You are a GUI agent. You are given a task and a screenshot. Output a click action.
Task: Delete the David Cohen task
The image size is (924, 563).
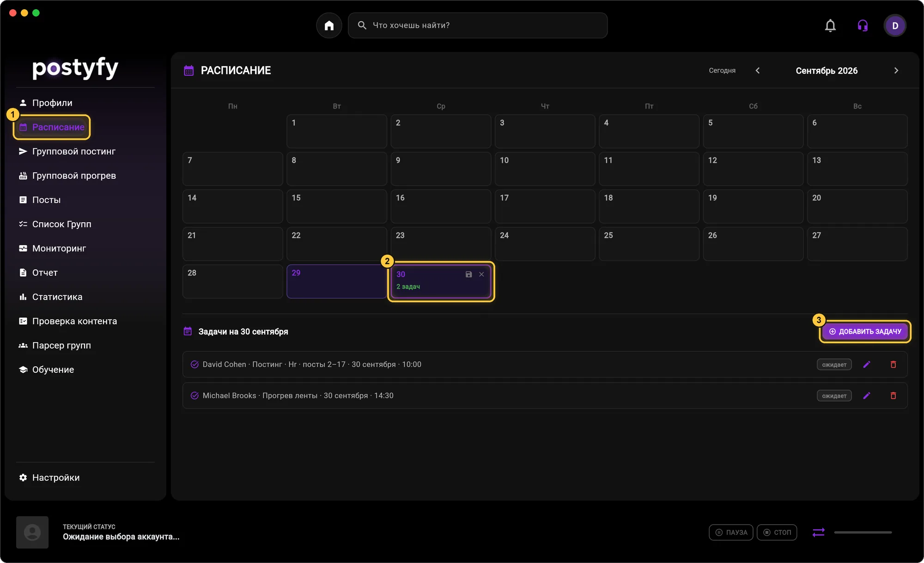point(893,364)
